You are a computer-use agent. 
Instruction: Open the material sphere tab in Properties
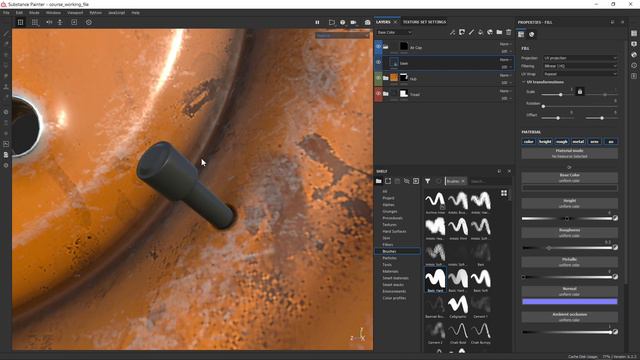[x=531, y=35]
